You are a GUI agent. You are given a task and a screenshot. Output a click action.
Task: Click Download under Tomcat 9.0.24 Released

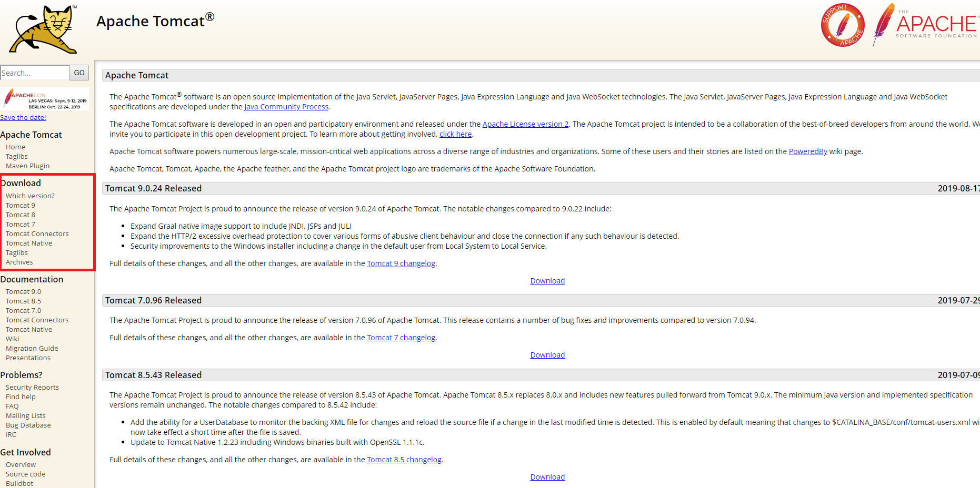[547, 281]
